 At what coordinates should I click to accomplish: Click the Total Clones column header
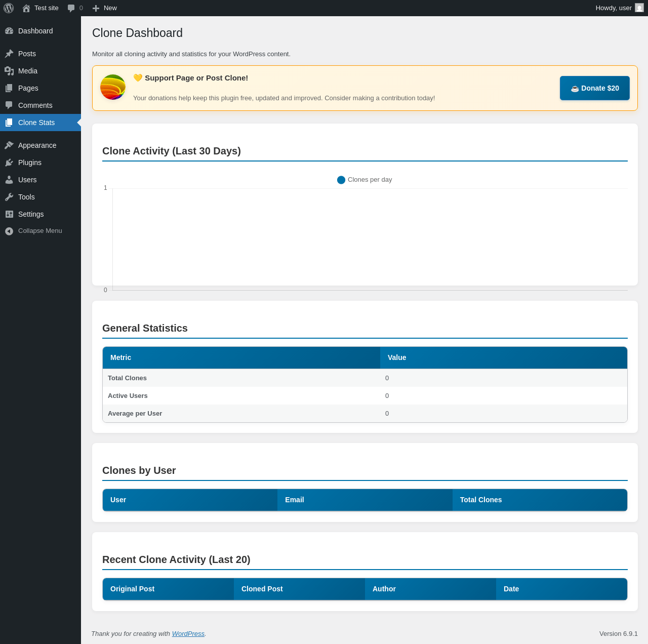(480, 500)
